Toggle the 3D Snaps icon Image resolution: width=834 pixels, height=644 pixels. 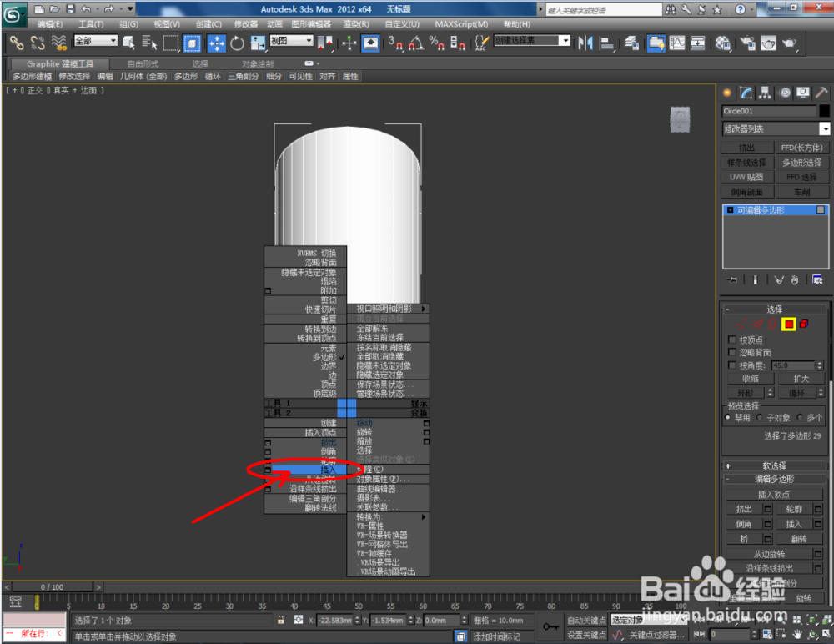(x=395, y=43)
